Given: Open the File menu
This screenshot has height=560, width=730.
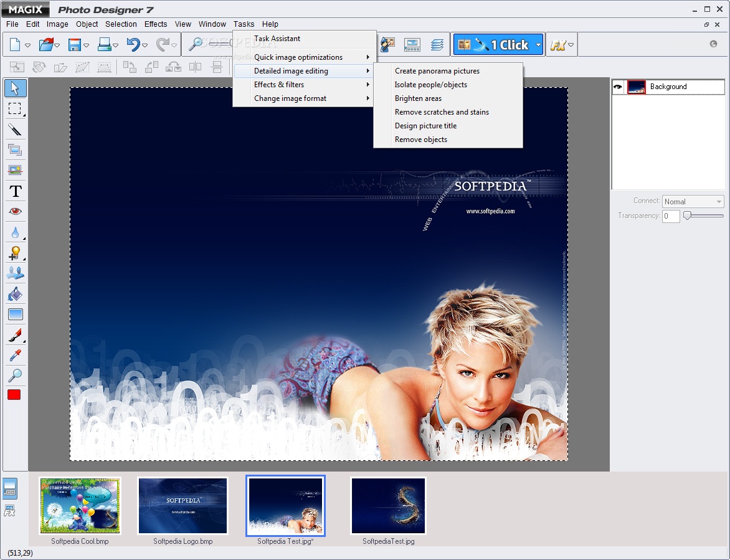Looking at the screenshot, I should pos(12,24).
